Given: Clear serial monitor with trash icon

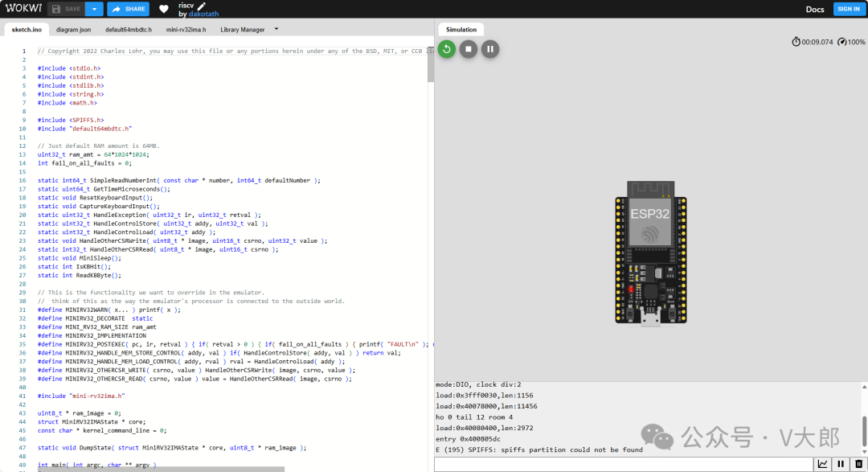Looking at the screenshot, I should (858, 464).
